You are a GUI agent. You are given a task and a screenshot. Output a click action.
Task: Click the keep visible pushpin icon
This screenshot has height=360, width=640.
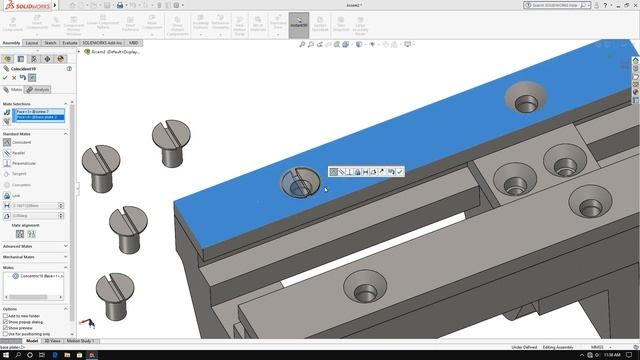32,78
